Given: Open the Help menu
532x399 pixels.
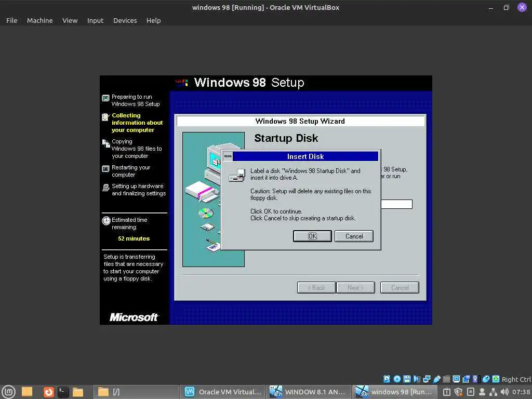Looking at the screenshot, I should point(153,20).
